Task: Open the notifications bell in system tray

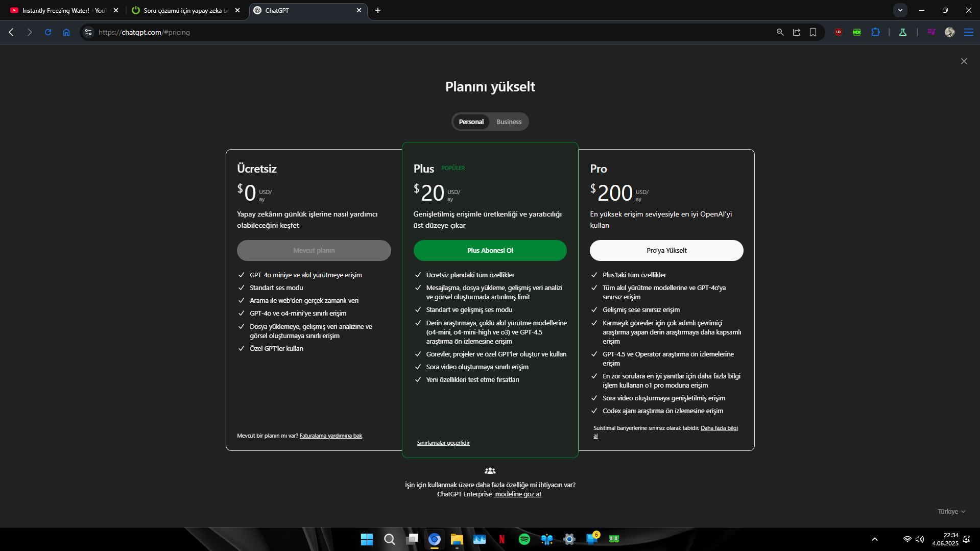Action: (966, 539)
